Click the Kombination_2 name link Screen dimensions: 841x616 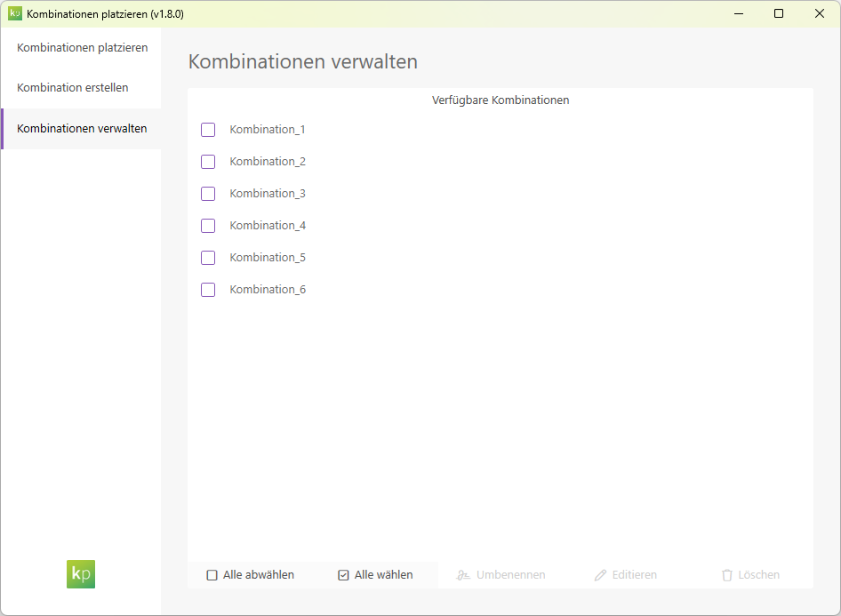[267, 161]
